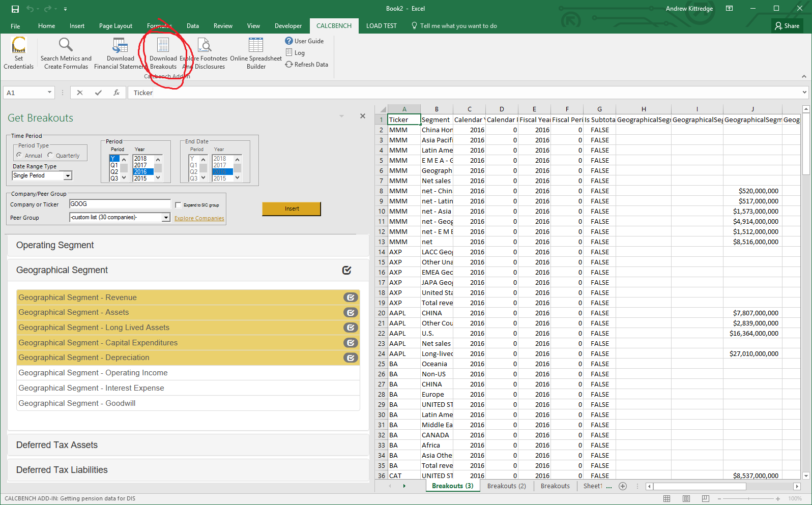The width and height of the screenshot is (812, 505).
Task: Uncheck Geographical Segment - Capital Expenditures
Action: coord(351,343)
